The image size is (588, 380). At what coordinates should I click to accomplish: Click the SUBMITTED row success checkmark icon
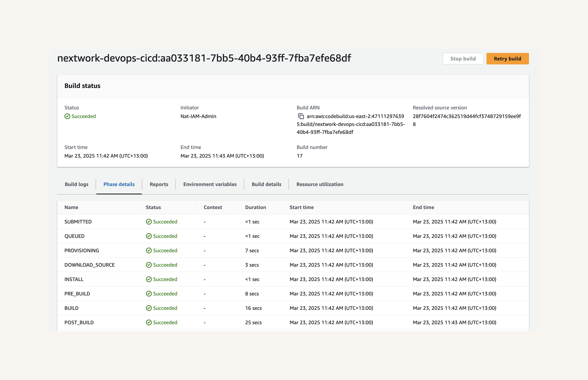(149, 222)
